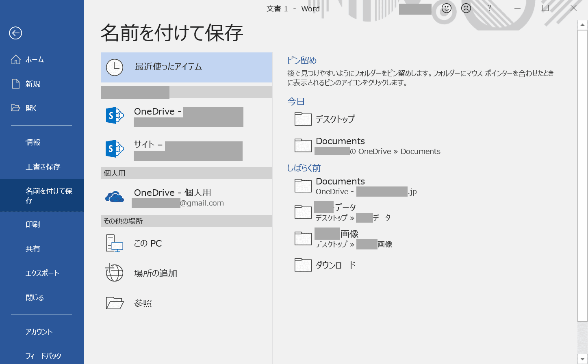Image resolution: width=588 pixels, height=364 pixels.
Task: Click the vertical scrollbar thumb
Action: pyautogui.click(x=582, y=175)
